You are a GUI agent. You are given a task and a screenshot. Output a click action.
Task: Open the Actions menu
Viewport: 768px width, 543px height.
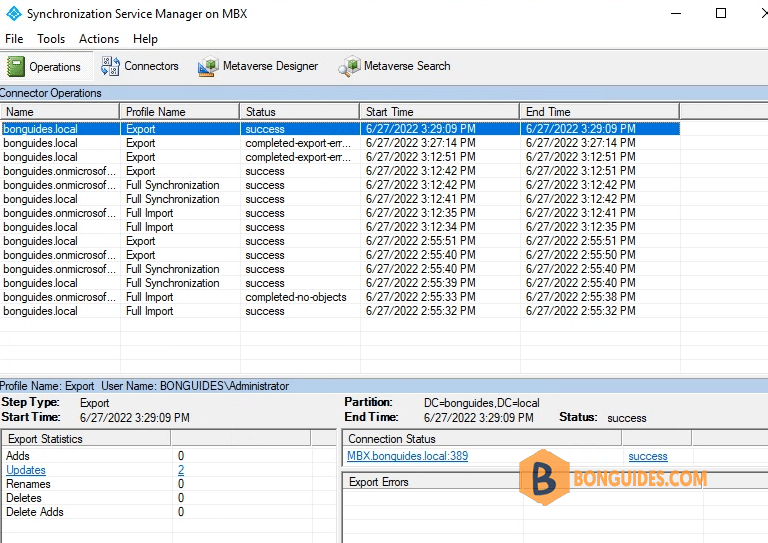(x=99, y=39)
